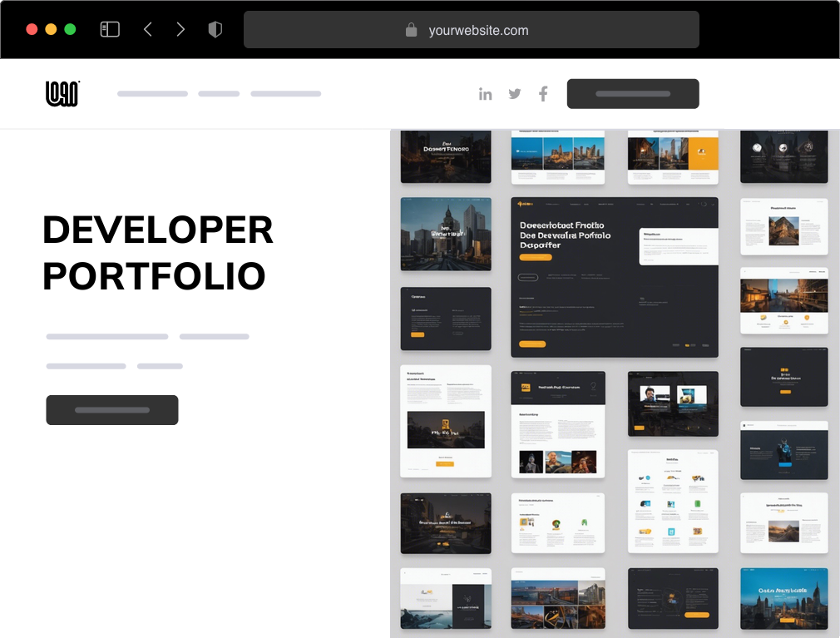Open the Facebook icon in the header
Screen dimensions: 840x638
[x=542, y=94]
